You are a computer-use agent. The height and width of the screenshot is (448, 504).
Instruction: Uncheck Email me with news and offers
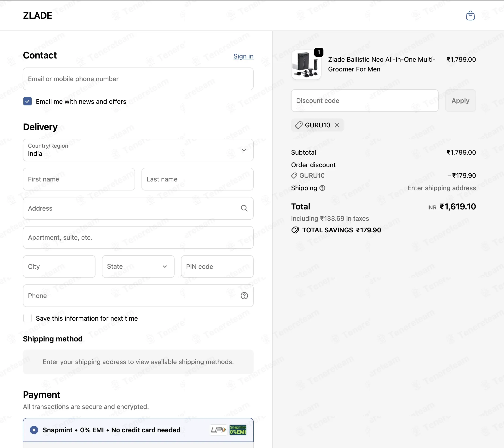(27, 101)
